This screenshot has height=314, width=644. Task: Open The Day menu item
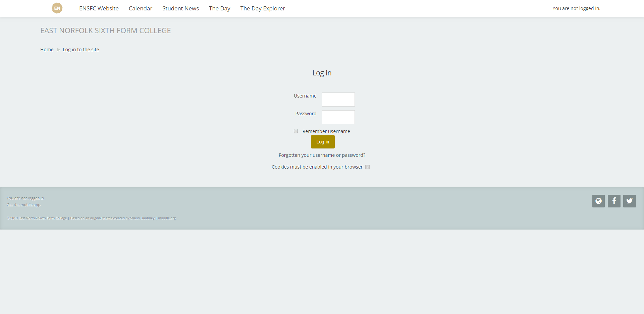pos(220,8)
